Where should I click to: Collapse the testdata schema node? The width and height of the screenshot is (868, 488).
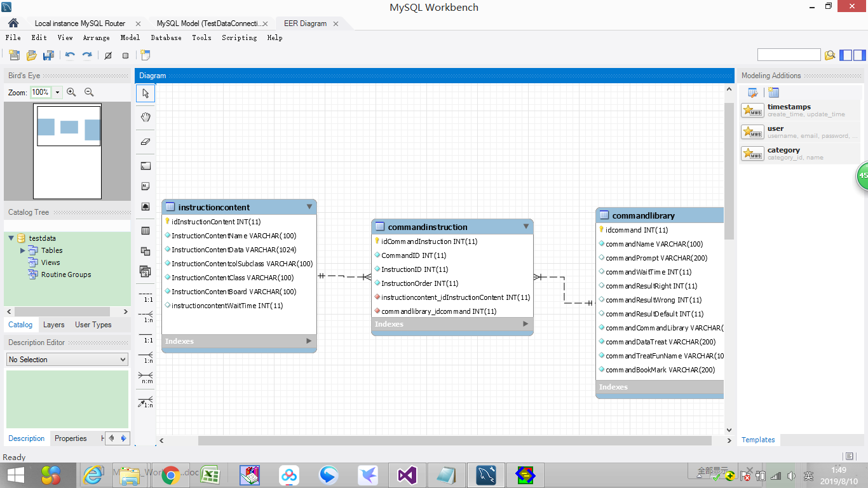pos(11,238)
